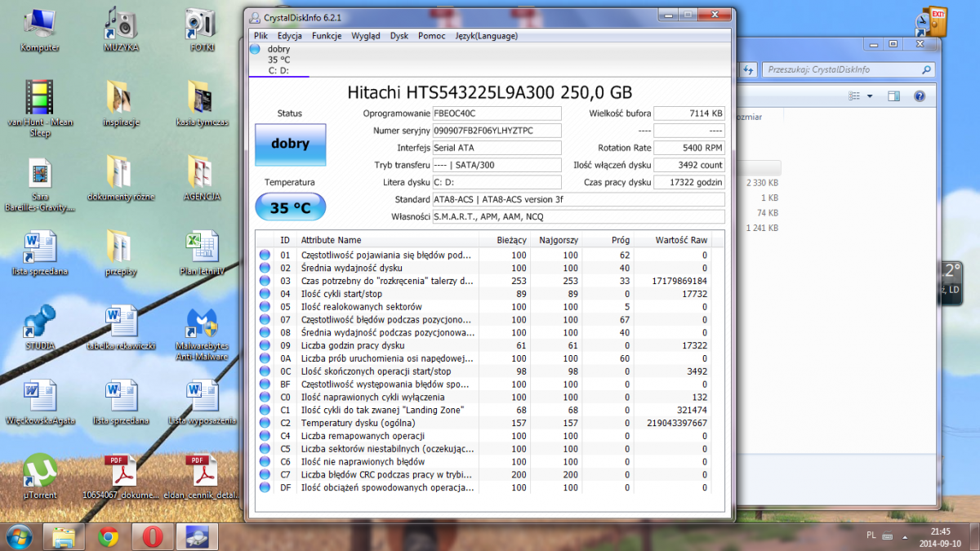Click status icon of Temperatury dysku row
980x551 pixels.
265,423
